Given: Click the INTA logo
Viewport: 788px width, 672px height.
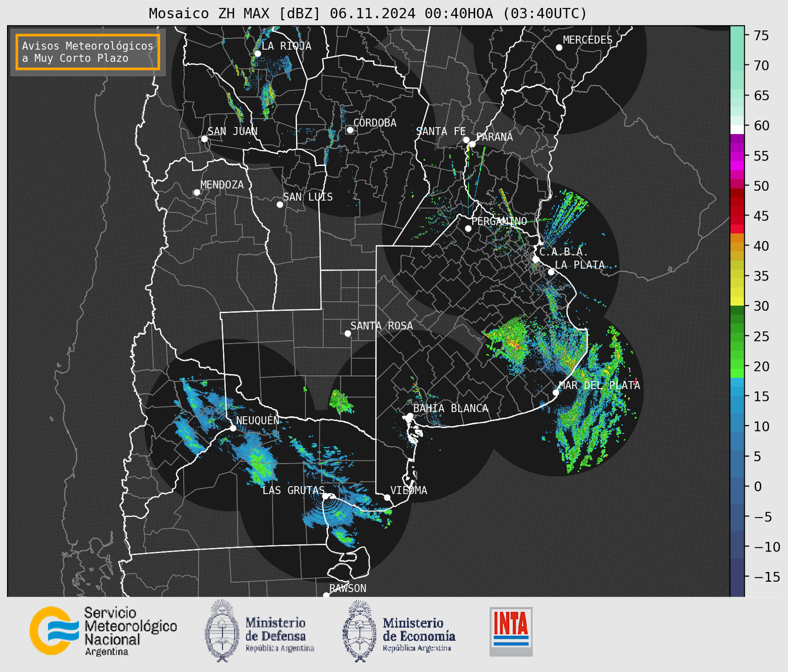Looking at the screenshot, I should (x=511, y=631).
